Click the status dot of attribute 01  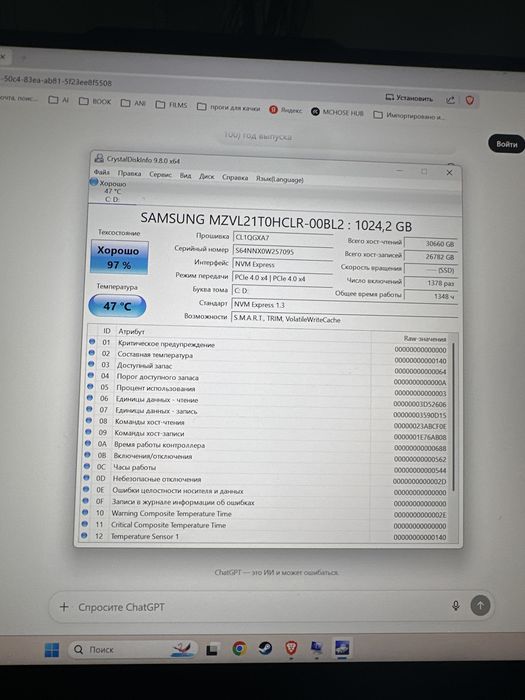pos(92,342)
